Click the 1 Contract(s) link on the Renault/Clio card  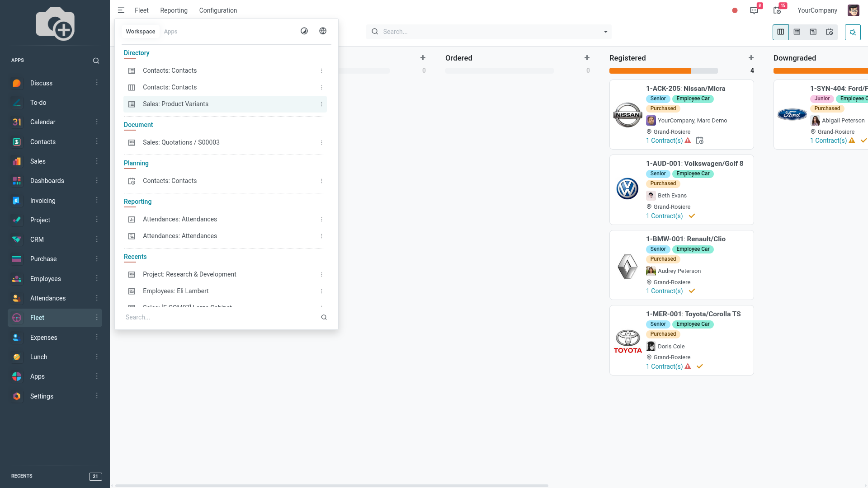tap(664, 291)
